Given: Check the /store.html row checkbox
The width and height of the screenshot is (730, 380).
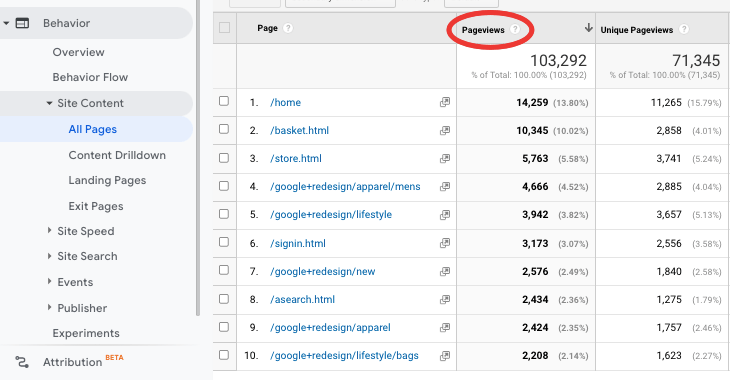Looking at the screenshot, I should [224, 158].
